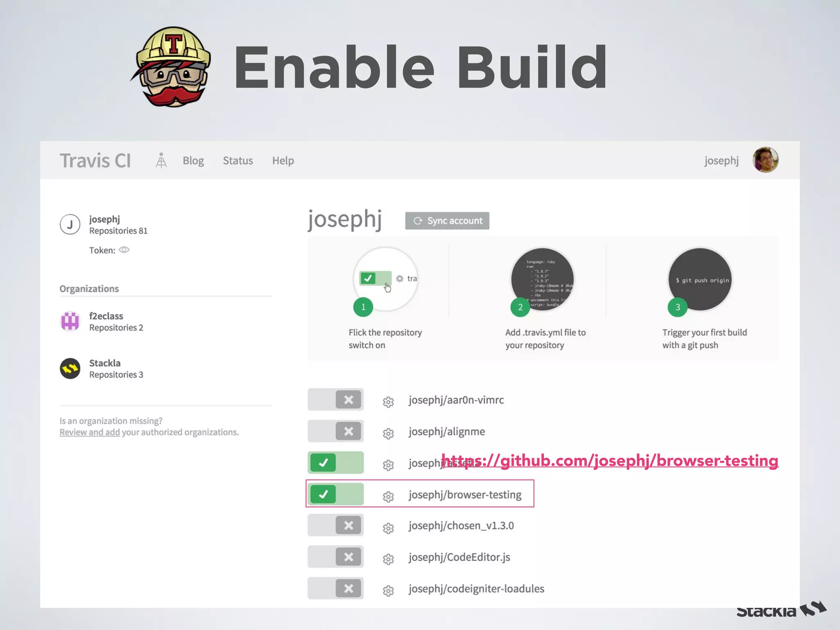Click the Sync account button
Viewport: 840px width, 630px height.
coord(447,221)
